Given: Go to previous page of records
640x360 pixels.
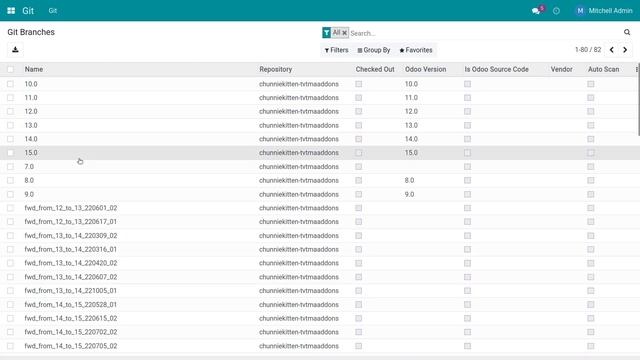Looking at the screenshot, I should 611,50.
